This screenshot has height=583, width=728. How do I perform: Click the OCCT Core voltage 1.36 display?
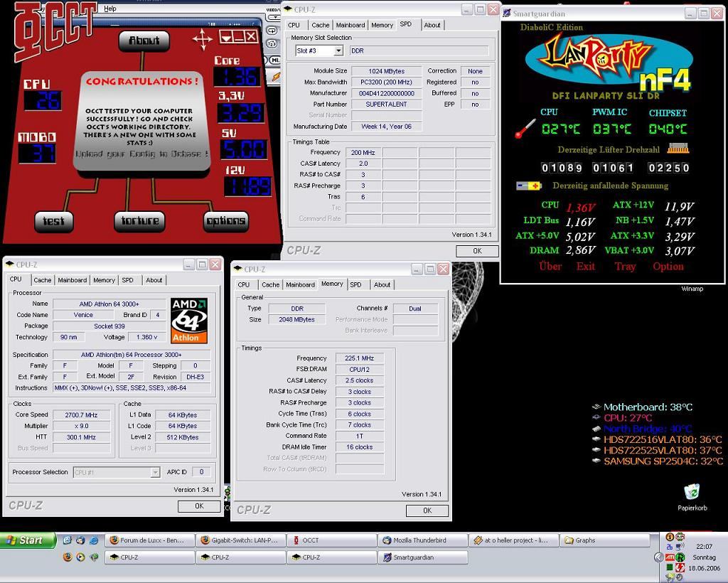237,77
